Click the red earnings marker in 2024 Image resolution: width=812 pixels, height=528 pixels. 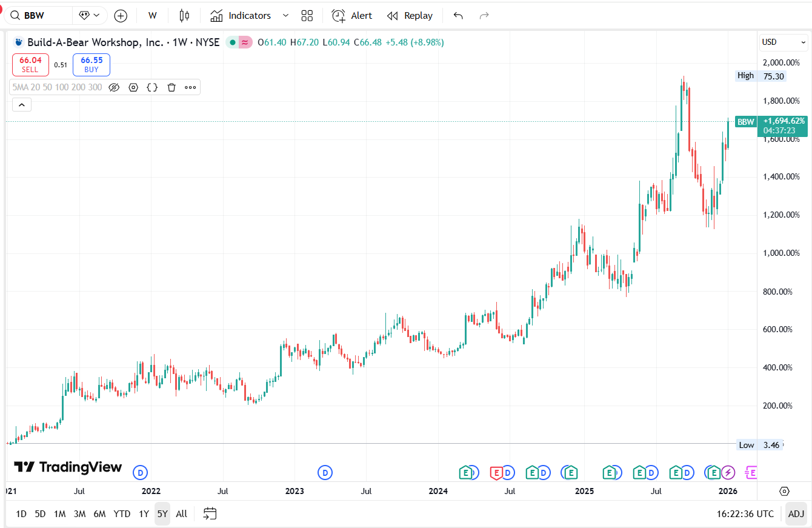(x=496, y=472)
